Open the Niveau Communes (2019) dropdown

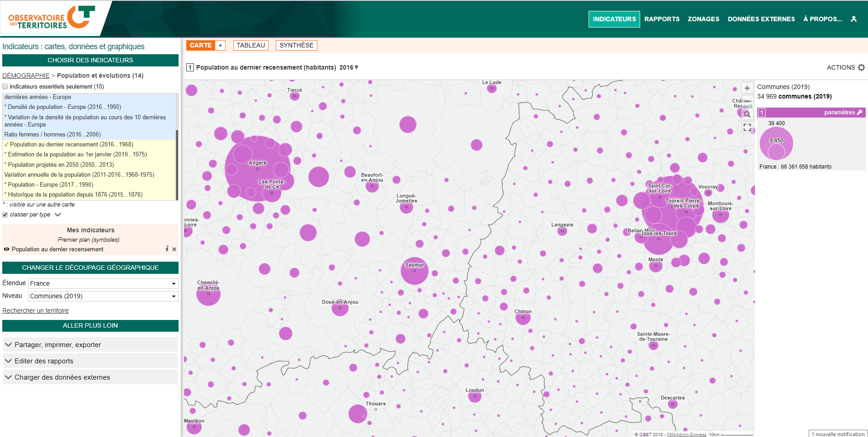tap(103, 296)
